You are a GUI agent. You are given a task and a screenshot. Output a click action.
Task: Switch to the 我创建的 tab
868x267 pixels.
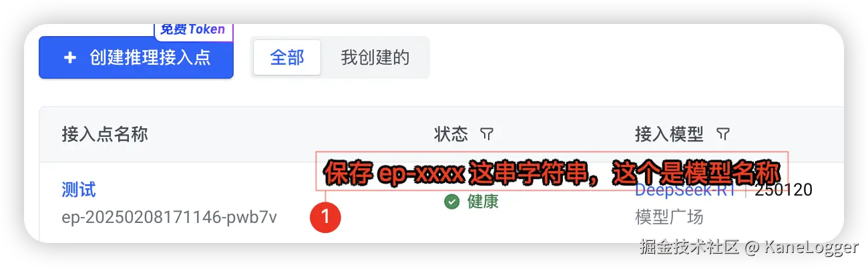pos(375,57)
